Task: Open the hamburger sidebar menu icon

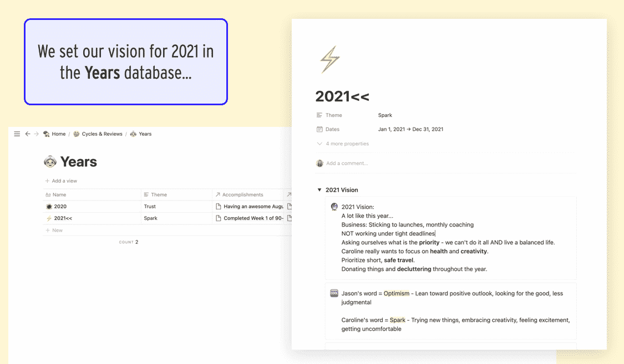Action: 17,134
